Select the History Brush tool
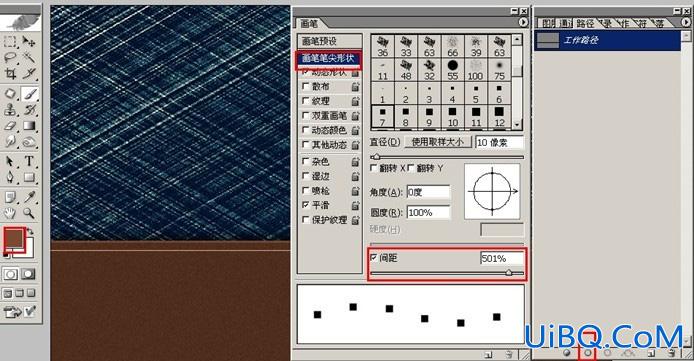This screenshot has width=694, height=361. 29,110
